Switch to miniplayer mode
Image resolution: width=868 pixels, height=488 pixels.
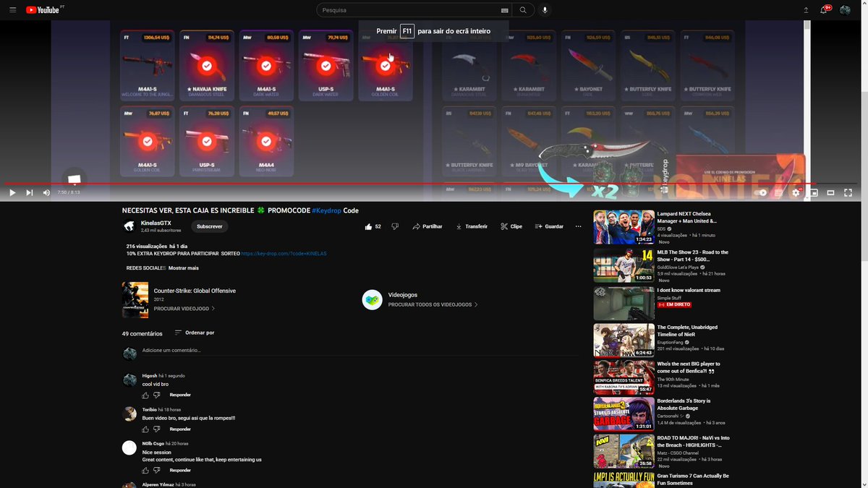pos(814,192)
